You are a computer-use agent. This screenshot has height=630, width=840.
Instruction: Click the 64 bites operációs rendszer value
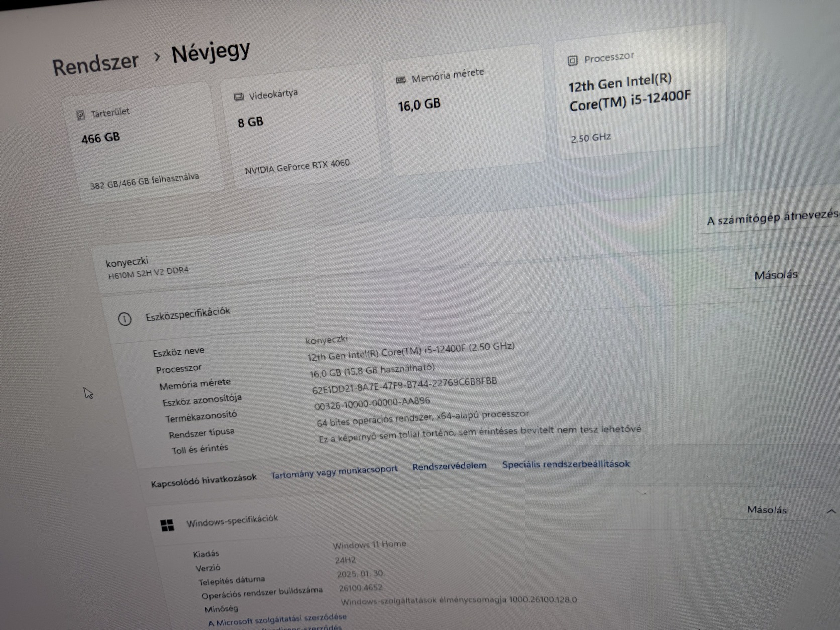423,418
